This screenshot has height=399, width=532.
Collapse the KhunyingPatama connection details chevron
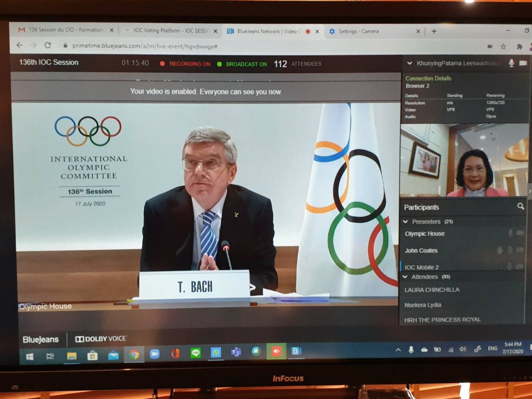[410, 63]
